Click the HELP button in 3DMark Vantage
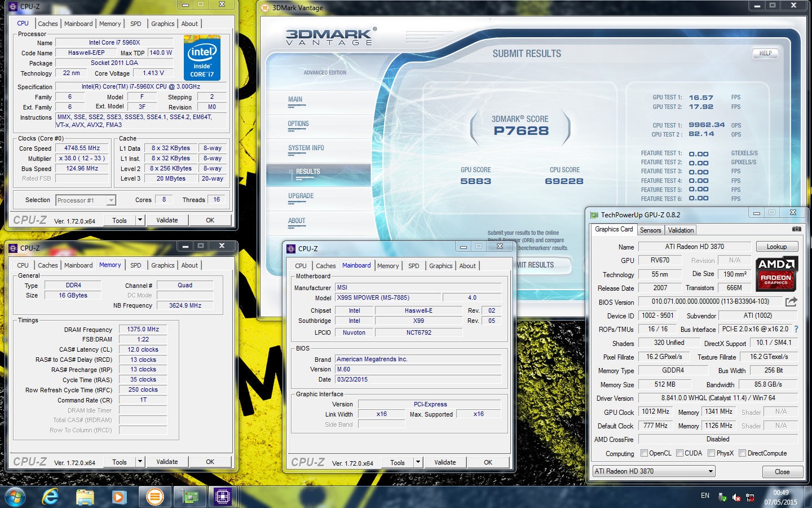 click(x=765, y=53)
